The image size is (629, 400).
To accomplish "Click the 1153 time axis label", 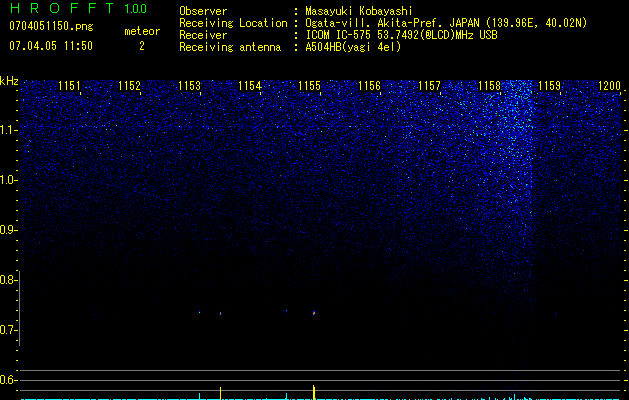I will 189,86.
